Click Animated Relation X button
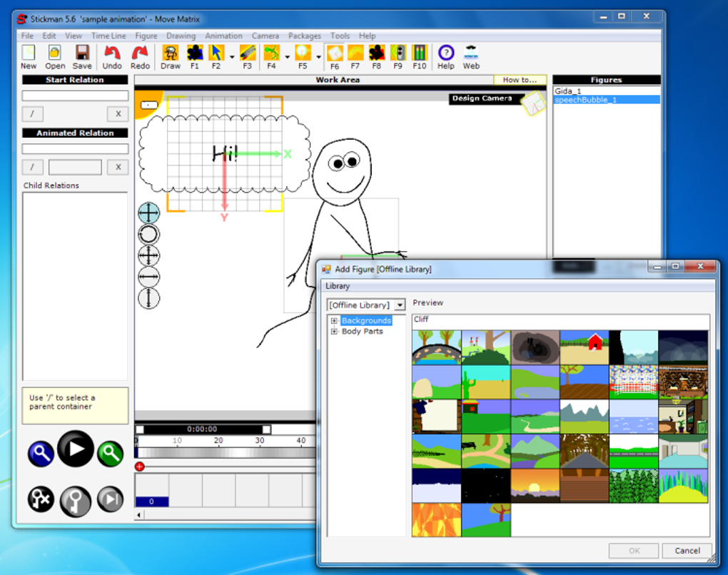The height and width of the screenshot is (575, 728). [118, 167]
